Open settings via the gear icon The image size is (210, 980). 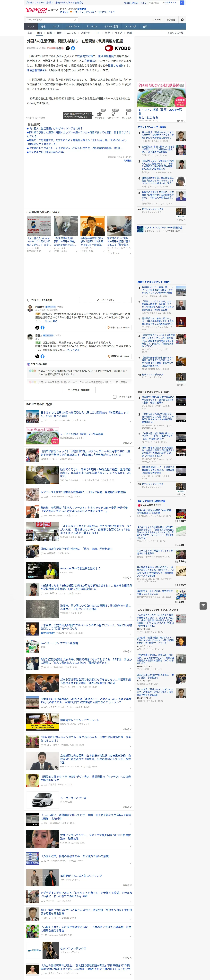tap(182, 20)
